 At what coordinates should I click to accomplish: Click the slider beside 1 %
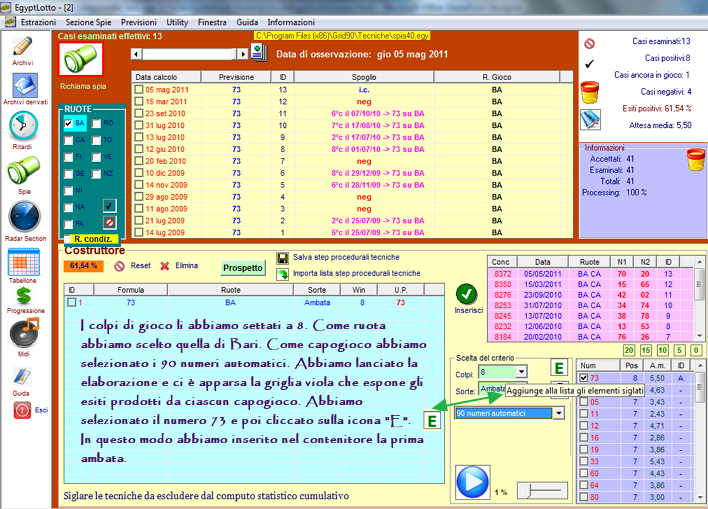(542, 490)
